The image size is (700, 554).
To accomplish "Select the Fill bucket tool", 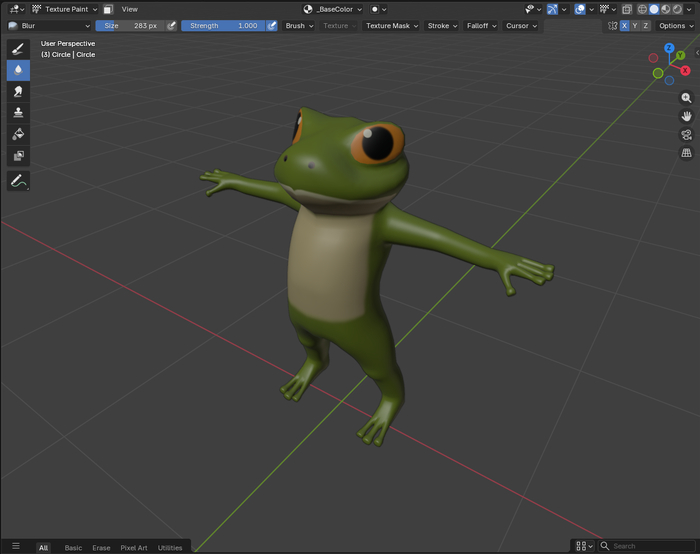I will 18,135.
